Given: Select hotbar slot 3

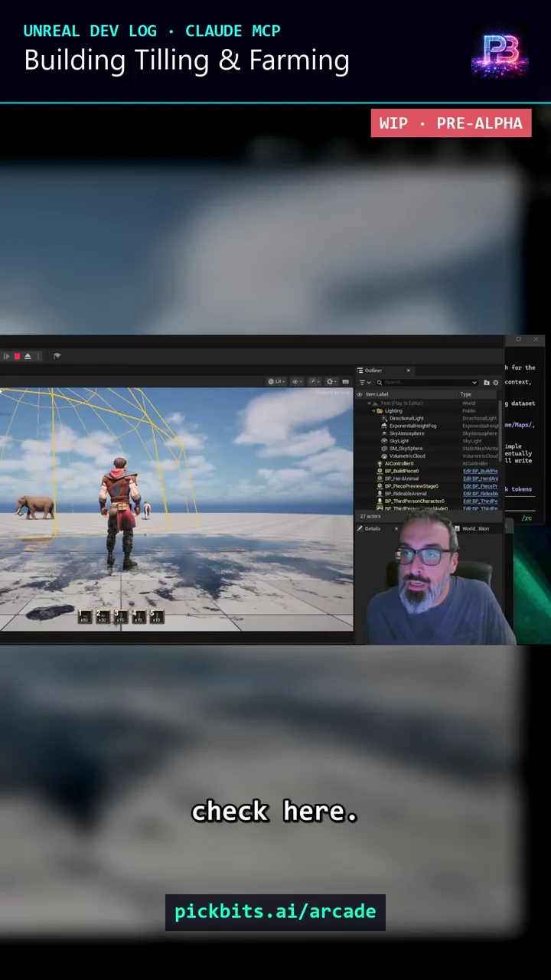Looking at the screenshot, I should click(120, 616).
